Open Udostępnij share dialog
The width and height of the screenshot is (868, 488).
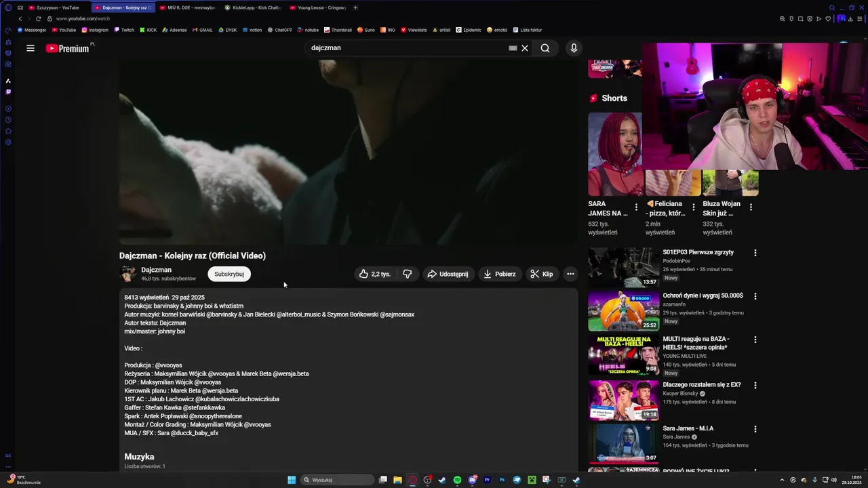point(448,274)
